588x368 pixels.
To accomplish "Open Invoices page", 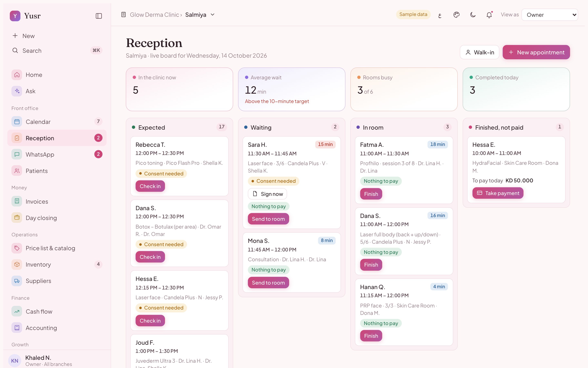I will click(x=57, y=202).
